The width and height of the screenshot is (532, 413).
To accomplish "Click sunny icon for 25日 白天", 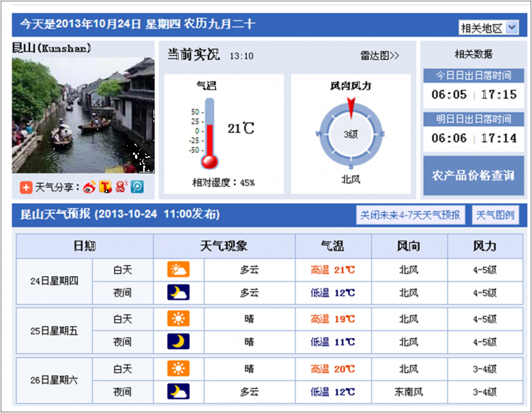I will [x=179, y=318].
